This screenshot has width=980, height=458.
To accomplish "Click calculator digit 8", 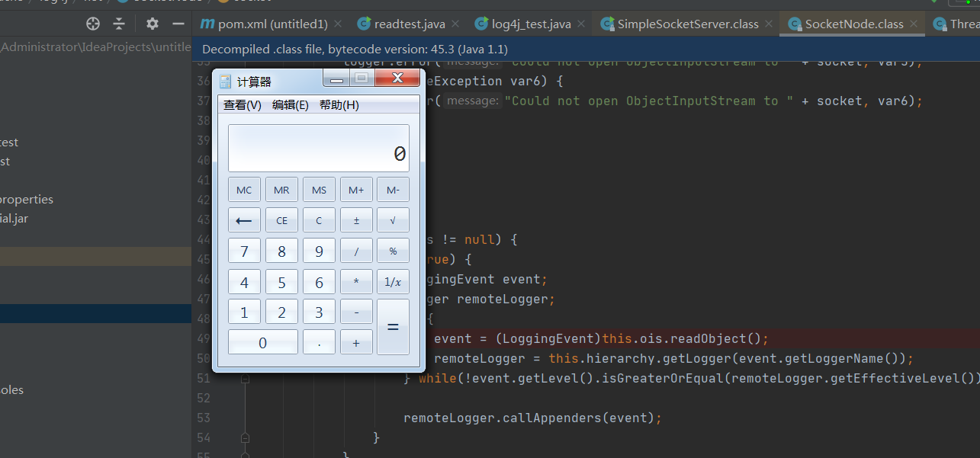I will 281,251.
